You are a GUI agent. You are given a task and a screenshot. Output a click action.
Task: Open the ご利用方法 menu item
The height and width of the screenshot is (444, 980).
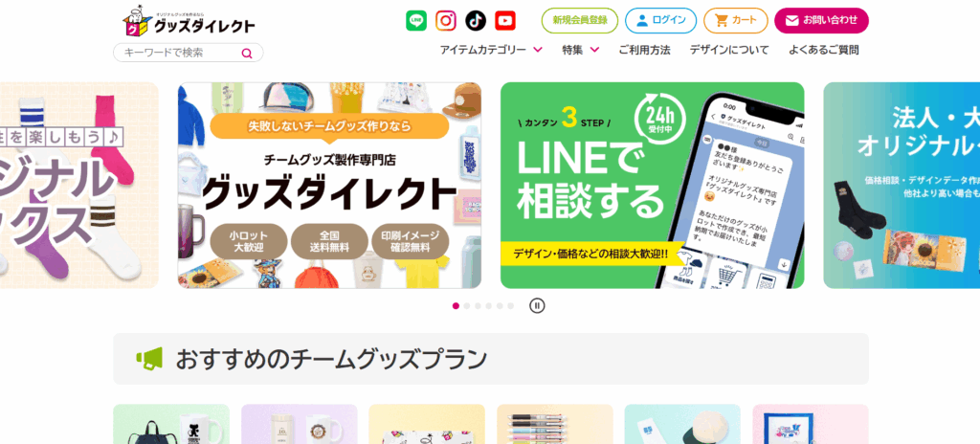pyautogui.click(x=644, y=50)
